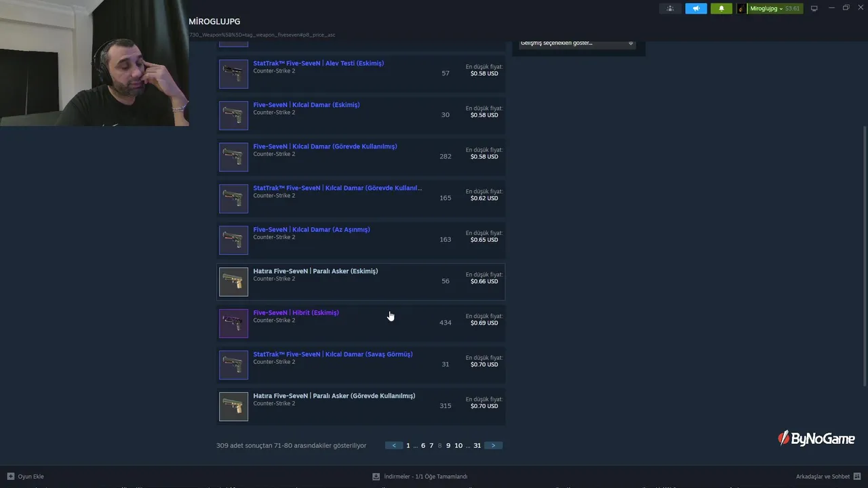868x488 pixels.
Task: Click Kılcal Damar (Savaş Görmüş) thumbnail
Action: 233,365
